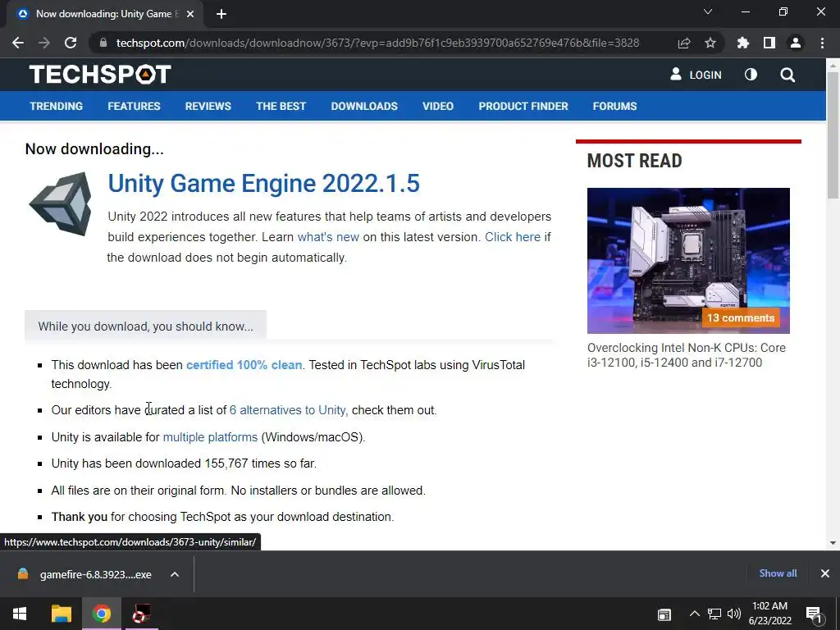
Task: Show hidden system tray icons
Action: coord(694,614)
